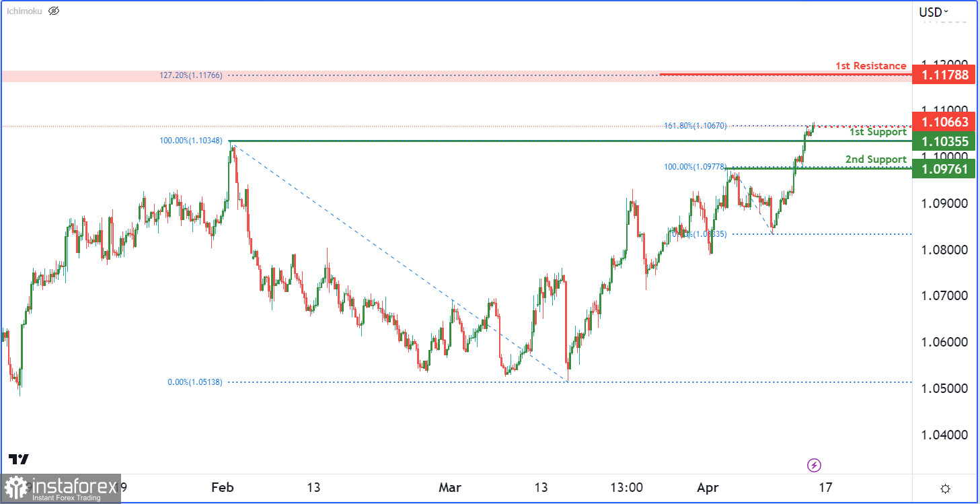Image resolution: width=980 pixels, height=504 pixels.
Task: Click the 100.00%(1.10348) Fibonacci label
Action: (x=191, y=141)
